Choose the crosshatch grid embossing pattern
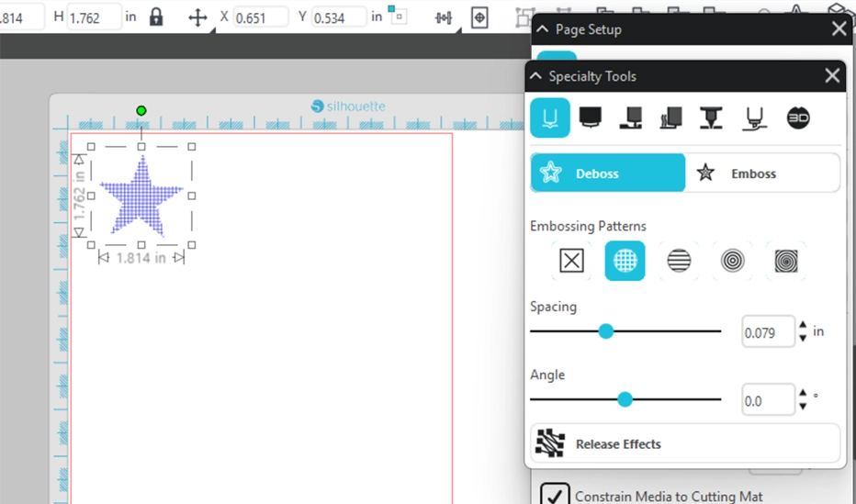856x504 pixels. [625, 261]
